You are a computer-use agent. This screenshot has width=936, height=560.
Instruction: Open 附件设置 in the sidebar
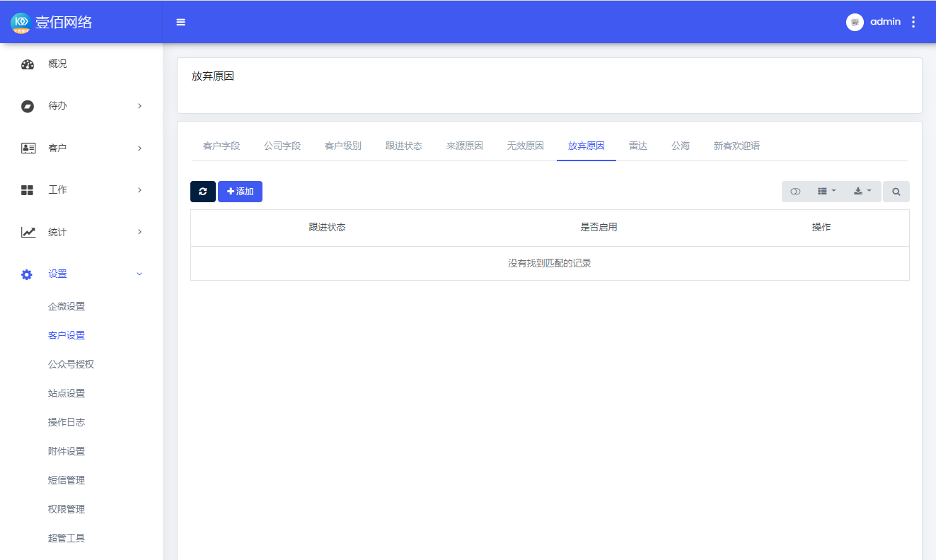tap(67, 451)
